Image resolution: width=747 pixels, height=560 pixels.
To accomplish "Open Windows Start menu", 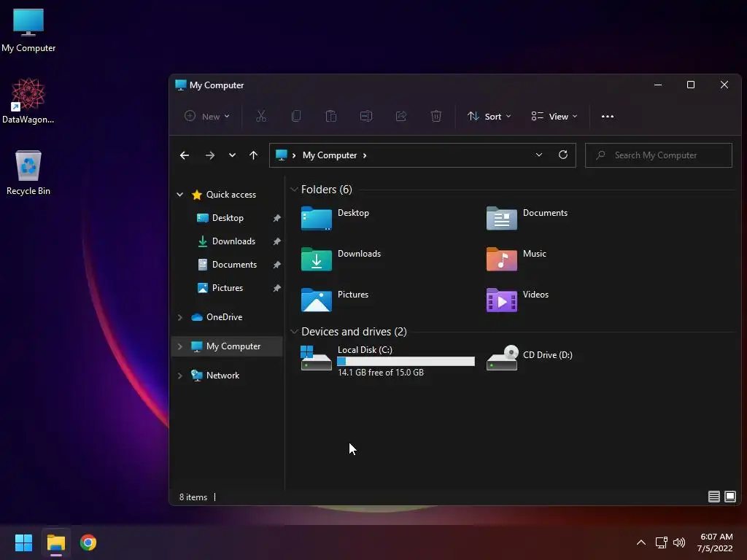I will (23, 542).
